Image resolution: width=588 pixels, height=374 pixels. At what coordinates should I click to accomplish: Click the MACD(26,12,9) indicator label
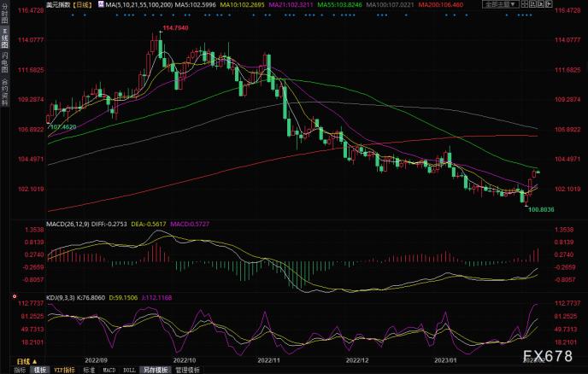pyautogui.click(x=68, y=224)
